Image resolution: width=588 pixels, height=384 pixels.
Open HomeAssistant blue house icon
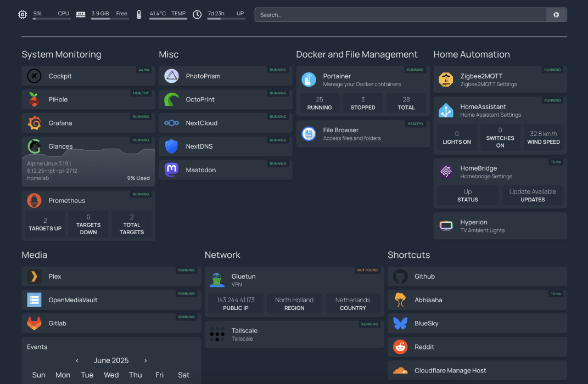[446, 110]
